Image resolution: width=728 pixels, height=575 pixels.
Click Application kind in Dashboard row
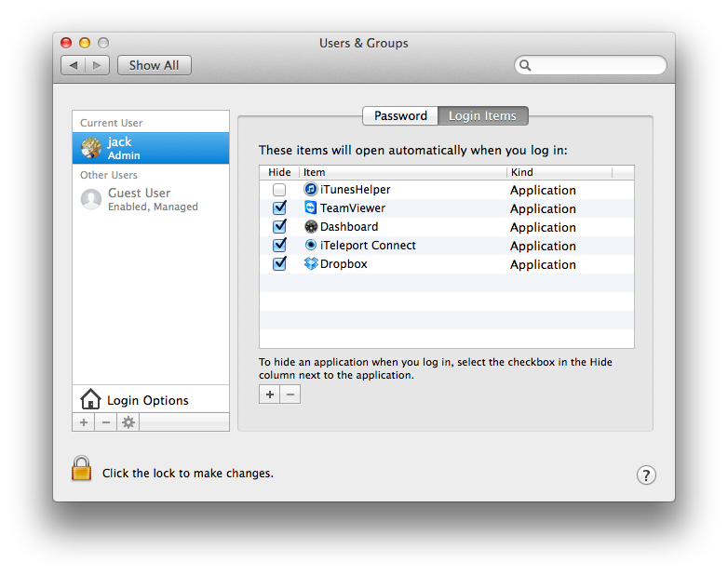[543, 227]
